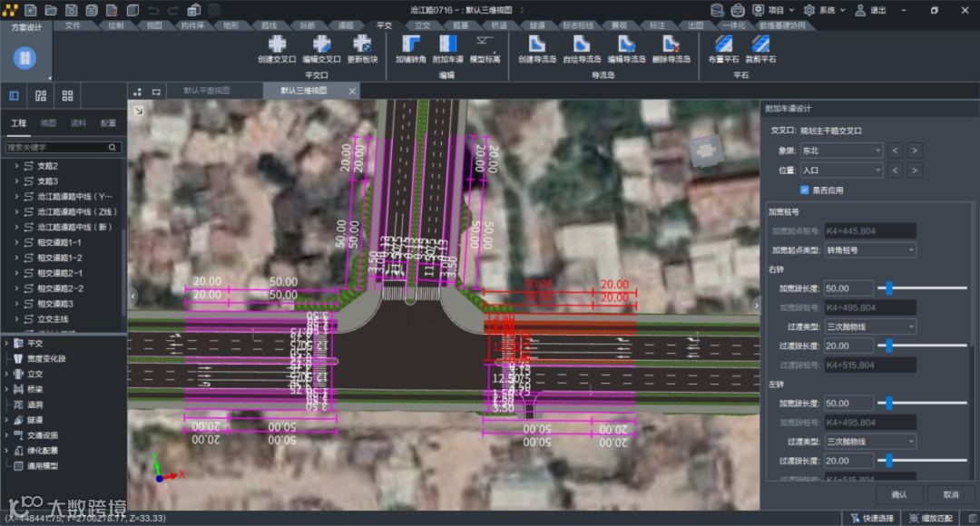Click the 创建导流岛 icon
This screenshot has width=980, height=526.
pos(536,44)
